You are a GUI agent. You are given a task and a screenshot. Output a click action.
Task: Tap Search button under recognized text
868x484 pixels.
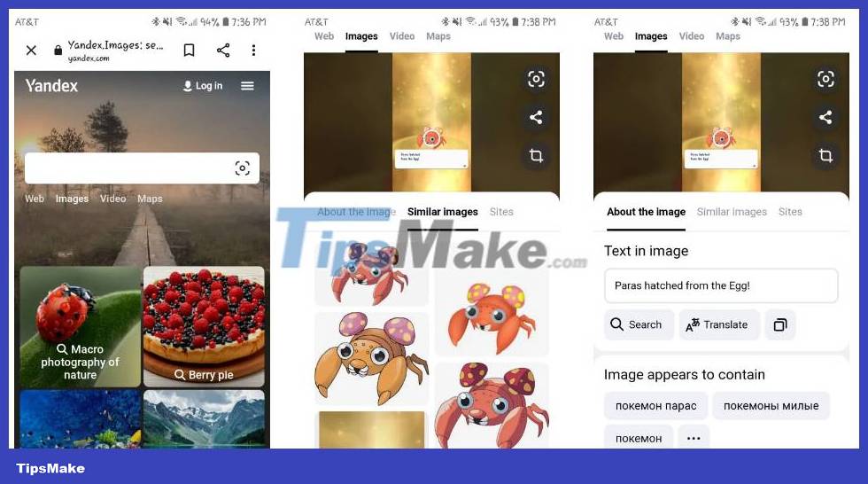[639, 324]
